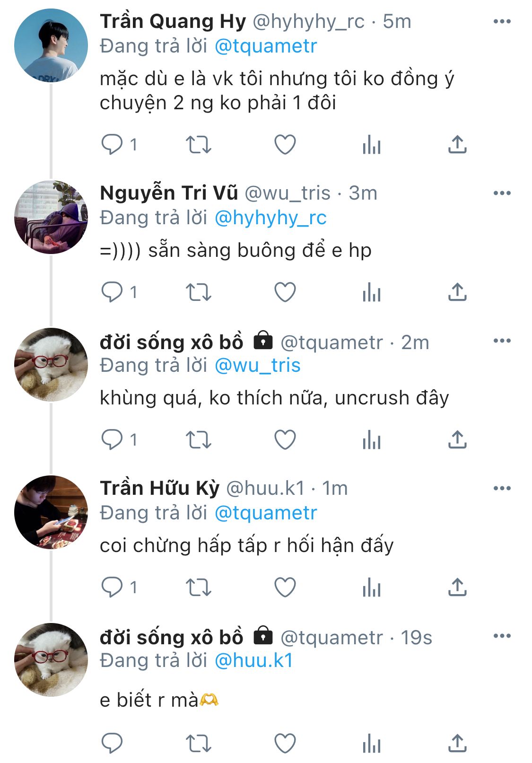This screenshot has height=763, width=532.
Task: Like Nguyễn Tri Vũ's reply
Action: [285, 292]
